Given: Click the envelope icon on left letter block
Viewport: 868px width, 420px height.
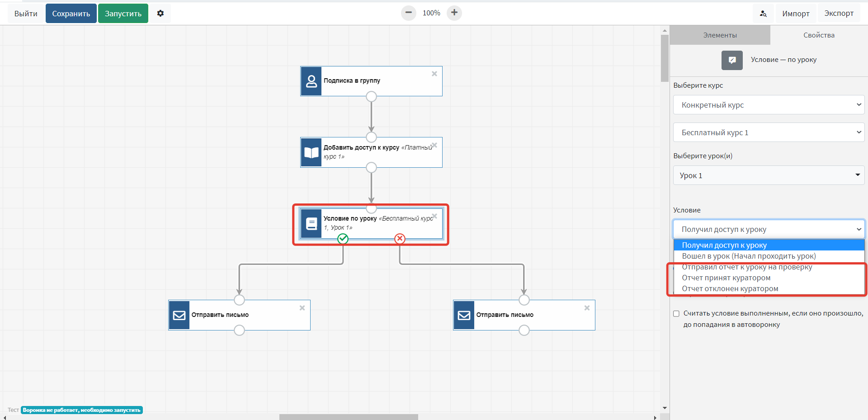Looking at the screenshot, I should [x=179, y=315].
